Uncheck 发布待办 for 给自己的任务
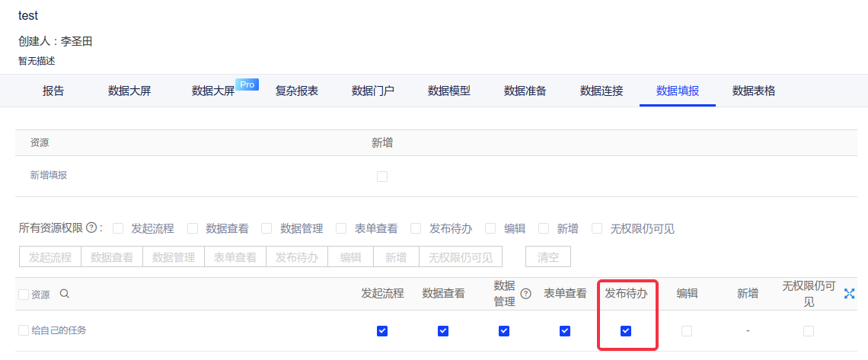Screen dimensions: 868x360 (626, 331)
